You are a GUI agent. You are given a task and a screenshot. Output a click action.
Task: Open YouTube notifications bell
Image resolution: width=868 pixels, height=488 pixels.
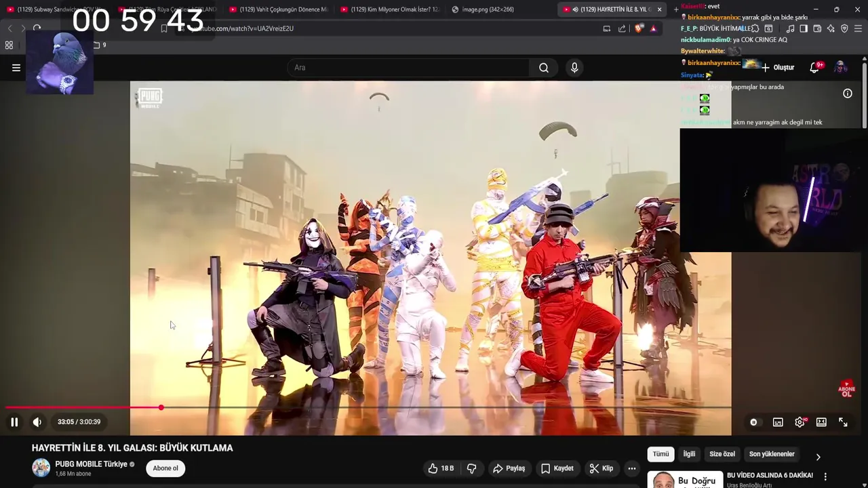(x=815, y=68)
